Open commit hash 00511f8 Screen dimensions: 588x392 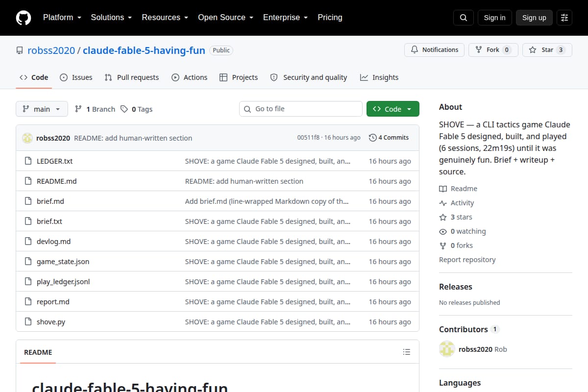pyautogui.click(x=308, y=138)
